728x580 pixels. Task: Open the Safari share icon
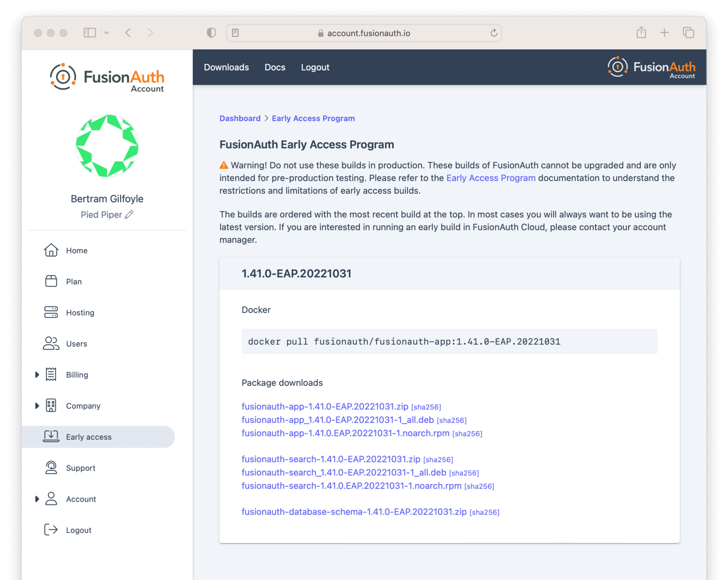point(641,32)
